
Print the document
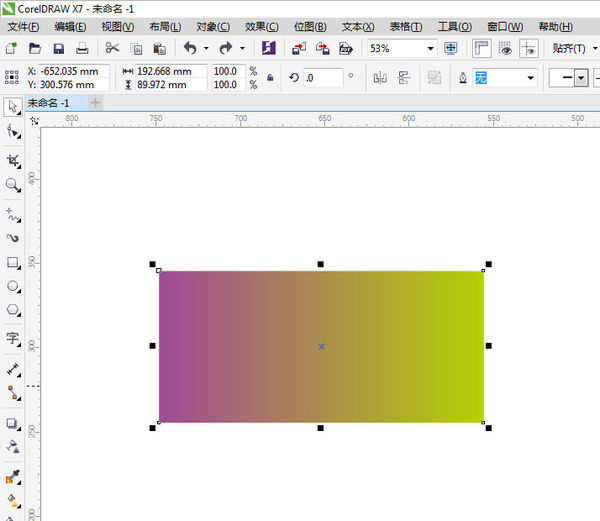[x=82, y=49]
